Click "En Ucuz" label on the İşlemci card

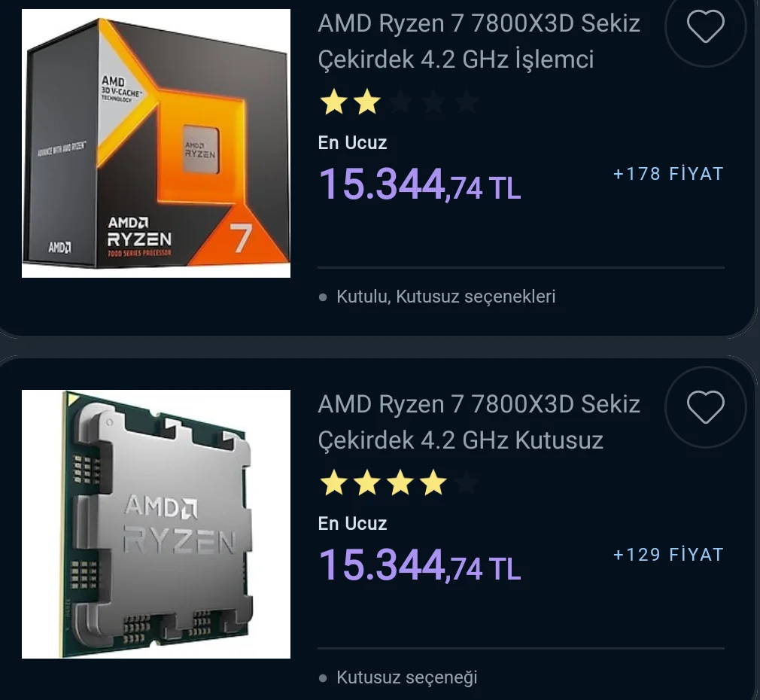[x=352, y=143]
